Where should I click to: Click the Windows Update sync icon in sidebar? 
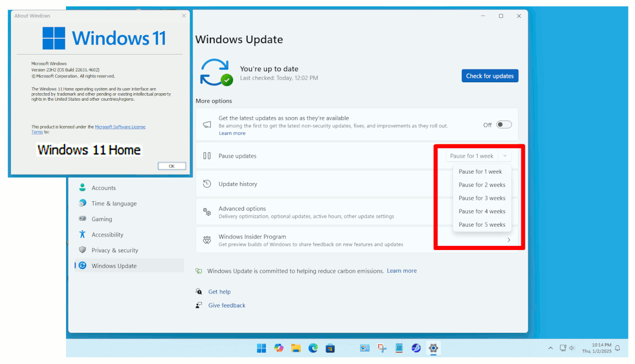[82, 266]
